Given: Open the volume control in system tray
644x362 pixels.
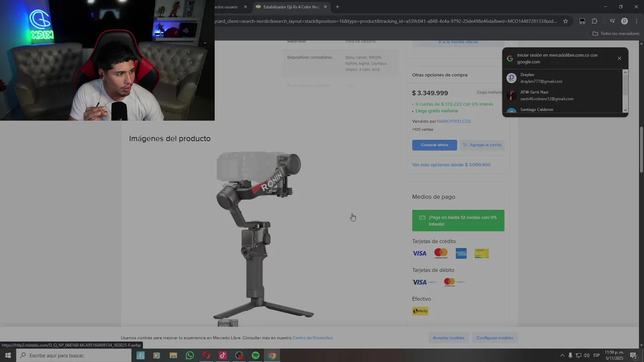Looking at the screenshot, I should [x=587, y=355].
